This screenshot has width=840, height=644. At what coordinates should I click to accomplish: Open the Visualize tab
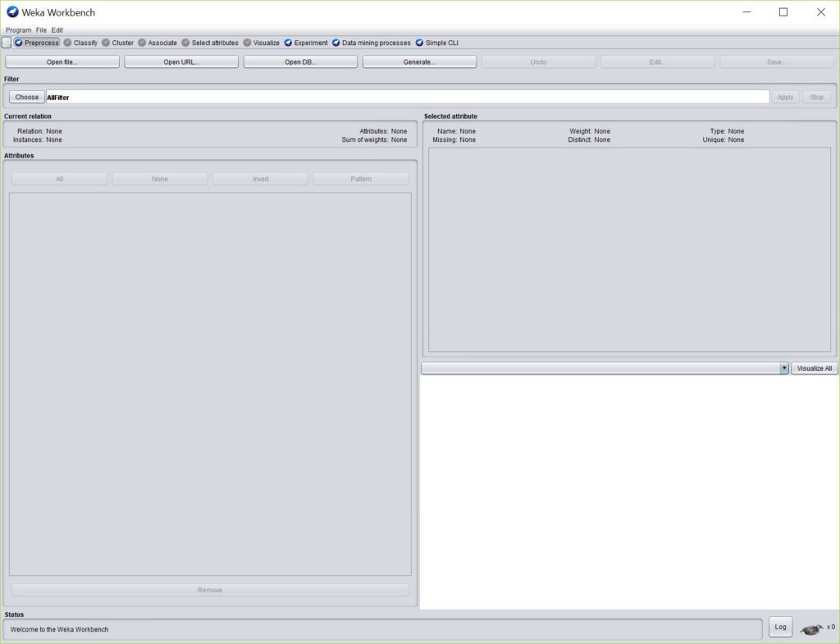(x=262, y=43)
